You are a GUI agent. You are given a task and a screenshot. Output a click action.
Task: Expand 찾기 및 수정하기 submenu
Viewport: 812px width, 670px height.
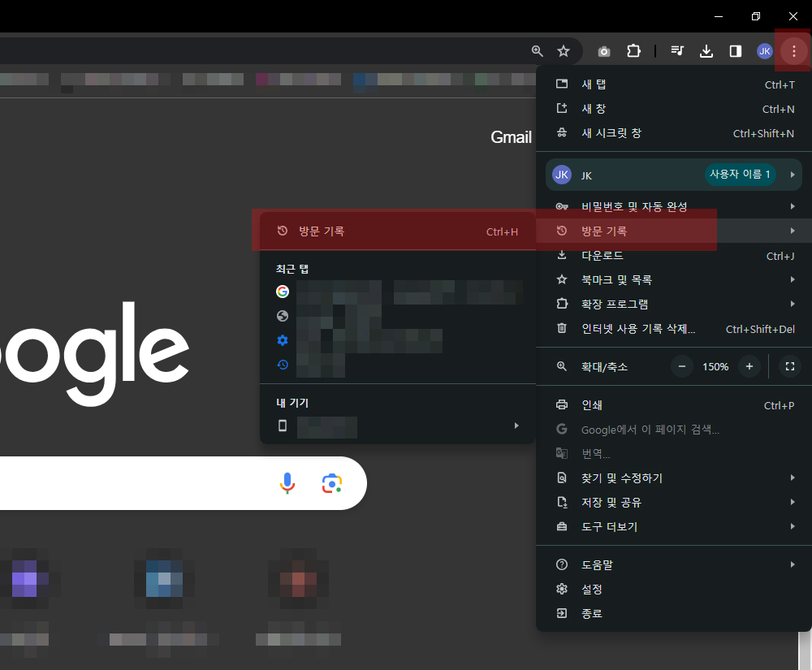674,478
